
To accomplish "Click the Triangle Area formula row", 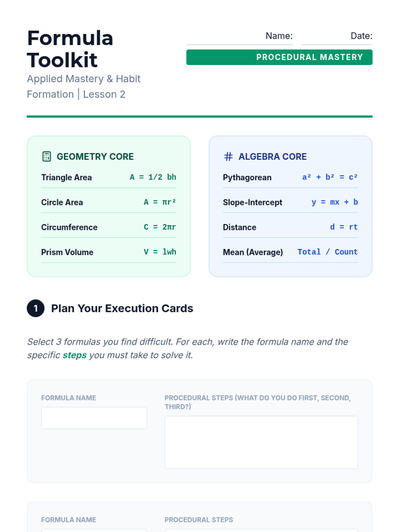I will (x=108, y=177).
